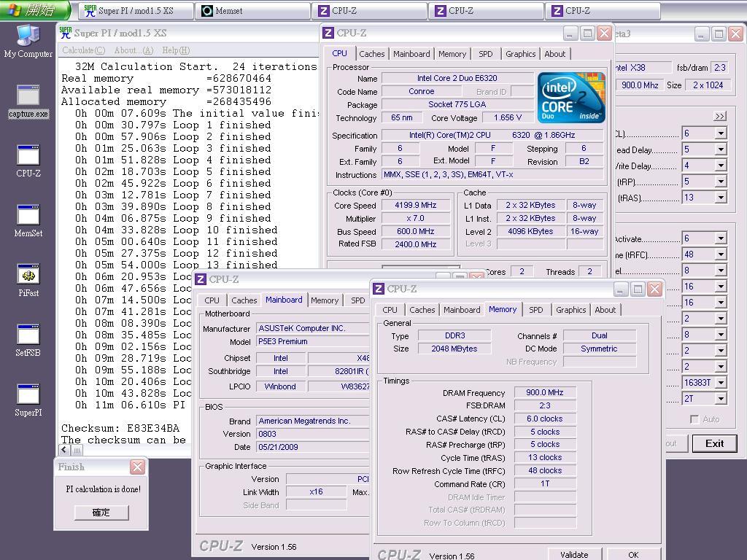Open Write Delay dropdown showing 4
The height and width of the screenshot is (560, 747).
[721, 166]
